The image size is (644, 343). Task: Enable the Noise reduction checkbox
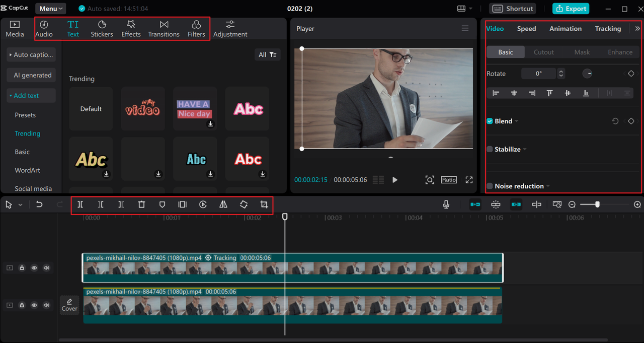click(x=490, y=186)
